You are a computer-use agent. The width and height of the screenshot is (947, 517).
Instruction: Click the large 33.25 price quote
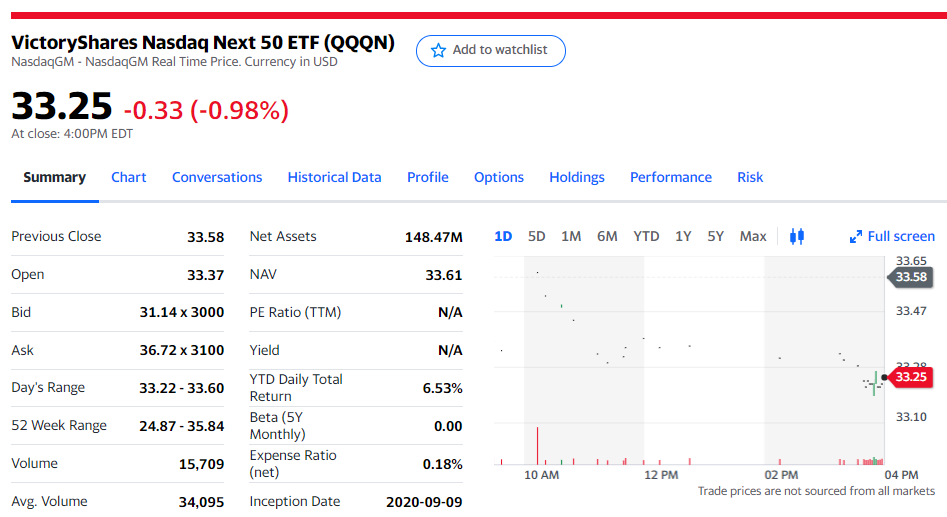point(62,106)
